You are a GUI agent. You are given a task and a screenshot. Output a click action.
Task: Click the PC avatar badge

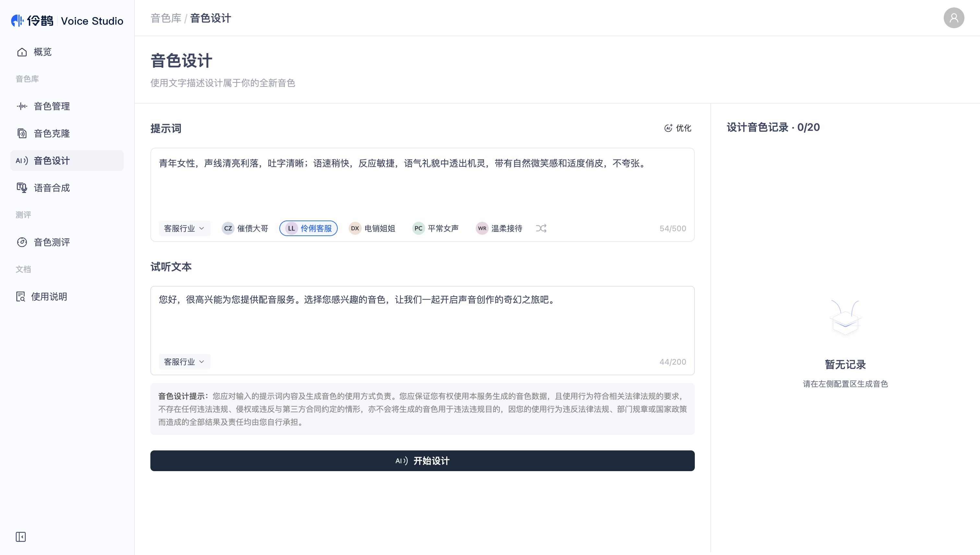(418, 228)
